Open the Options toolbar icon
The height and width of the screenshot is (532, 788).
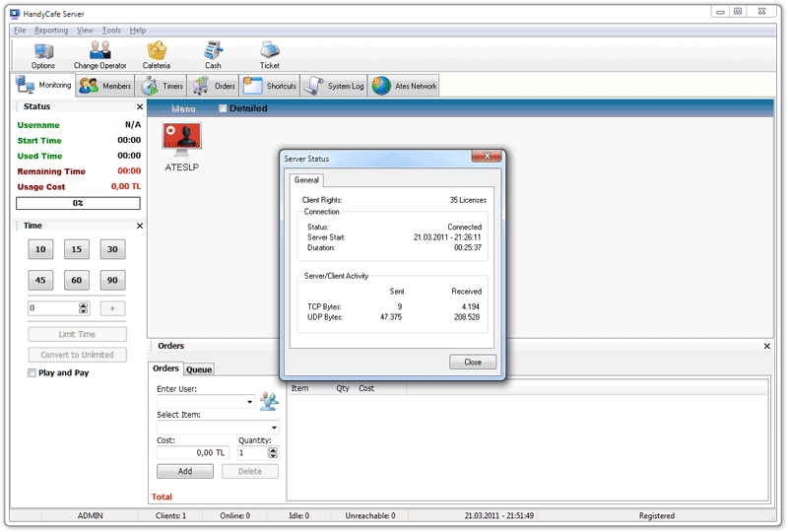(x=43, y=52)
